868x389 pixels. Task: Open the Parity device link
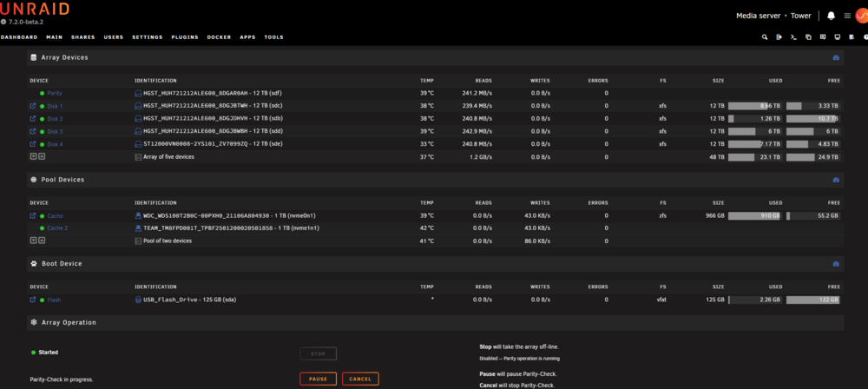coord(55,93)
